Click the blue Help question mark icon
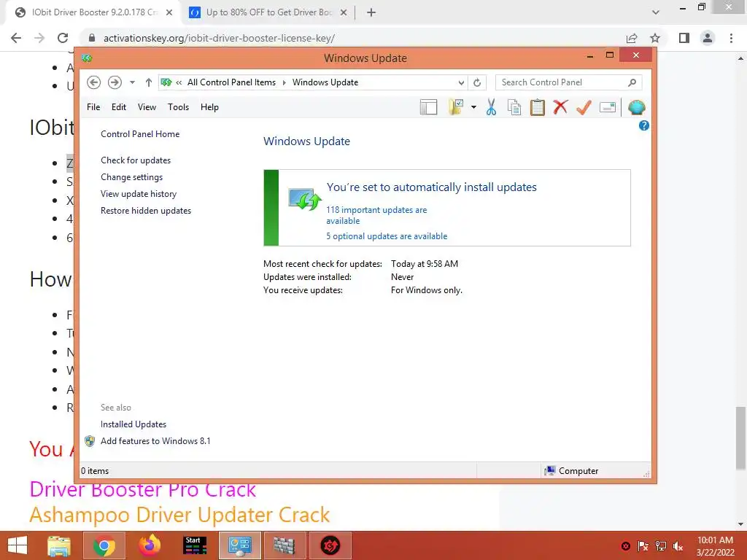This screenshot has height=560, width=747. click(x=643, y=125)
